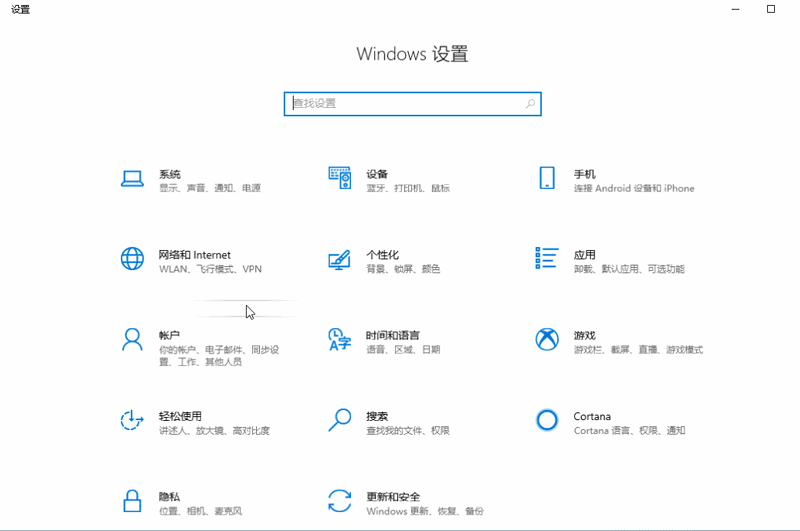The width and height of the screenshot is (800, 531).
Task: Click the magnifier icon in search box
Action: 530,104
